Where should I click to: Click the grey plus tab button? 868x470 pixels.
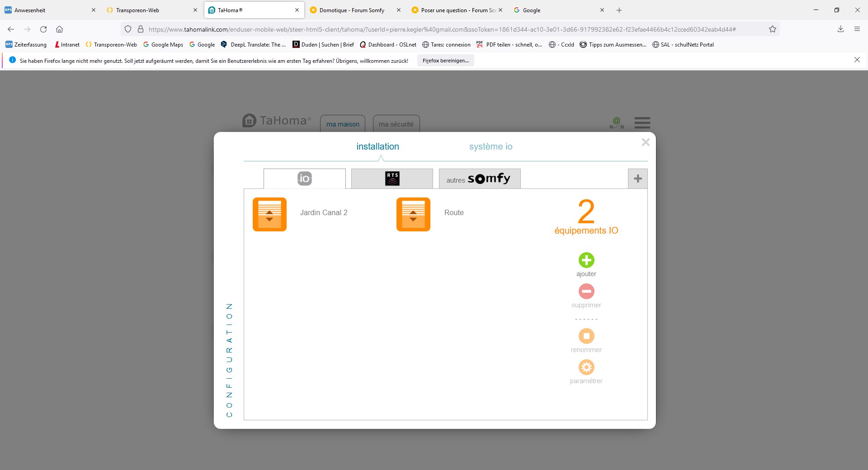637,179
